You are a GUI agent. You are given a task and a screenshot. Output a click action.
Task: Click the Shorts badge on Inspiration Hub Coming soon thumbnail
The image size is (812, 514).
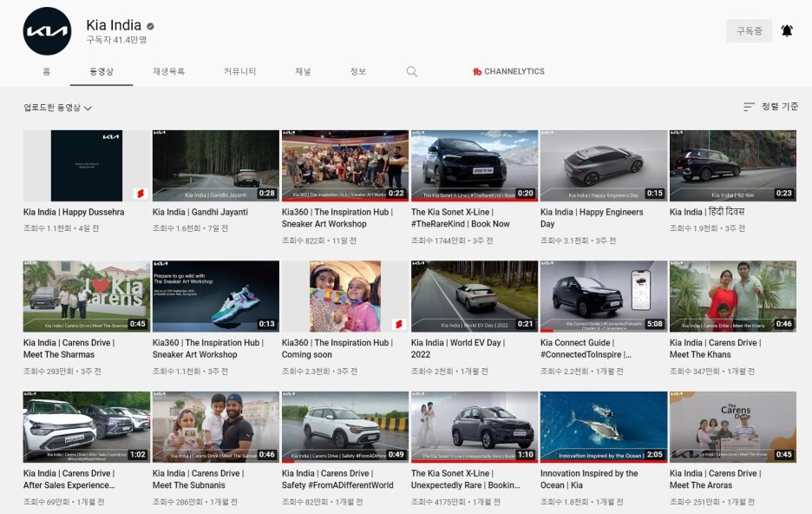399,324
